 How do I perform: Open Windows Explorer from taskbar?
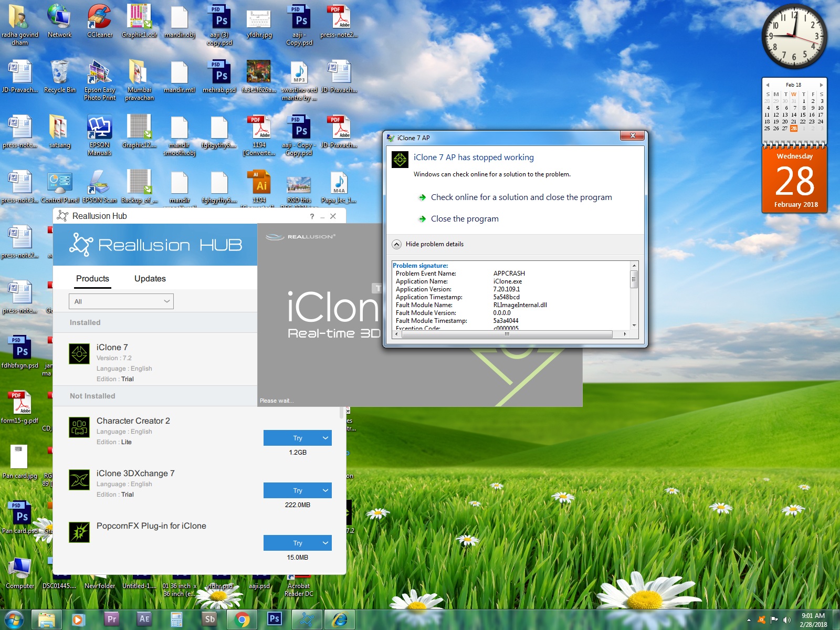coord(46,619)
